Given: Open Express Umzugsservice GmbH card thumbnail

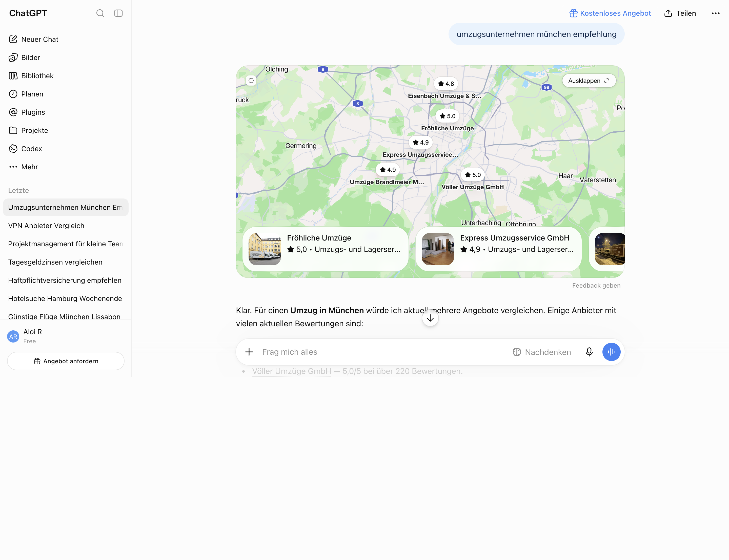Looking at the screenshot, I should (438, 249).
